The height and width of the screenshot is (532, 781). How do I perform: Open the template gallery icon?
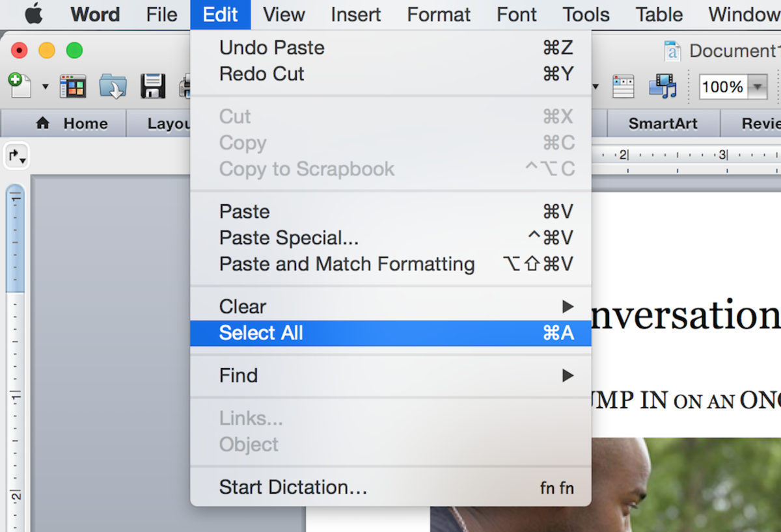[x=73, y=86]
